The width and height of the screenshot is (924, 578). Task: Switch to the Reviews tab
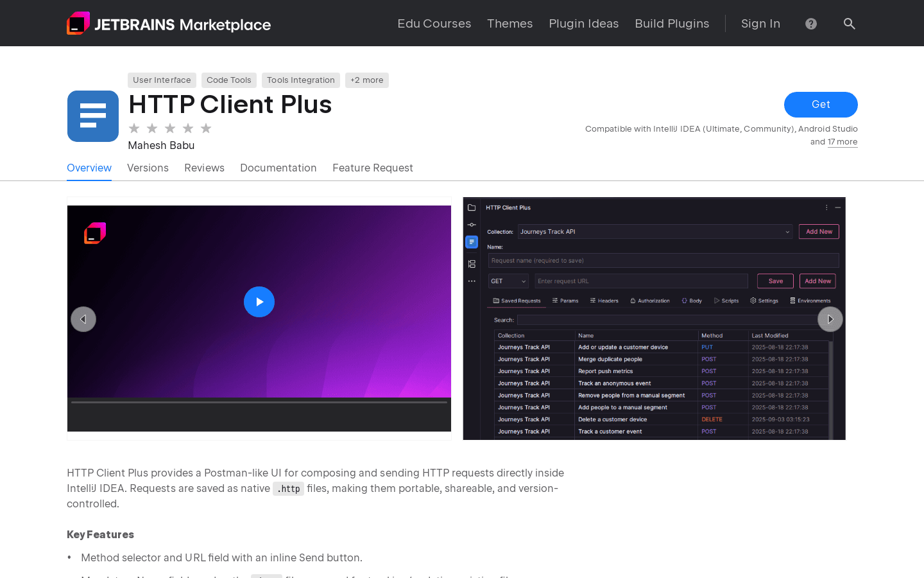(204, 168)
